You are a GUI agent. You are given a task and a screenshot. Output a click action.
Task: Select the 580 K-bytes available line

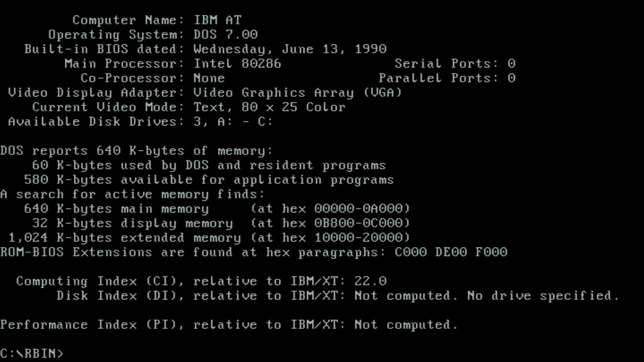click(209, 180)
